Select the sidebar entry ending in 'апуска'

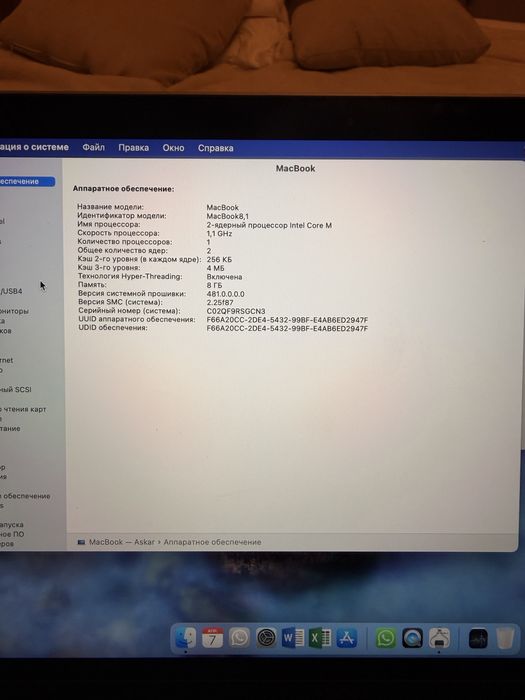pos(12,525)
